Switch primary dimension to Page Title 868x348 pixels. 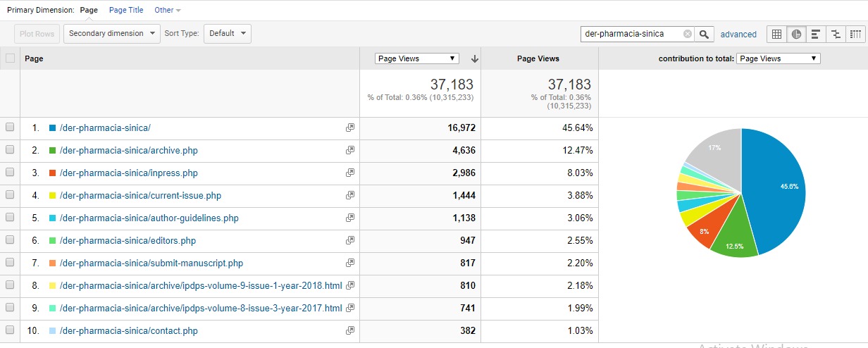(x=126, y=10)
